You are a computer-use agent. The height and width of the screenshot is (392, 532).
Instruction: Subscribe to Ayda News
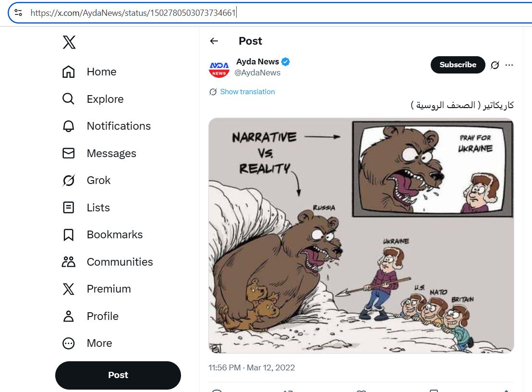(x=458, y=65)
